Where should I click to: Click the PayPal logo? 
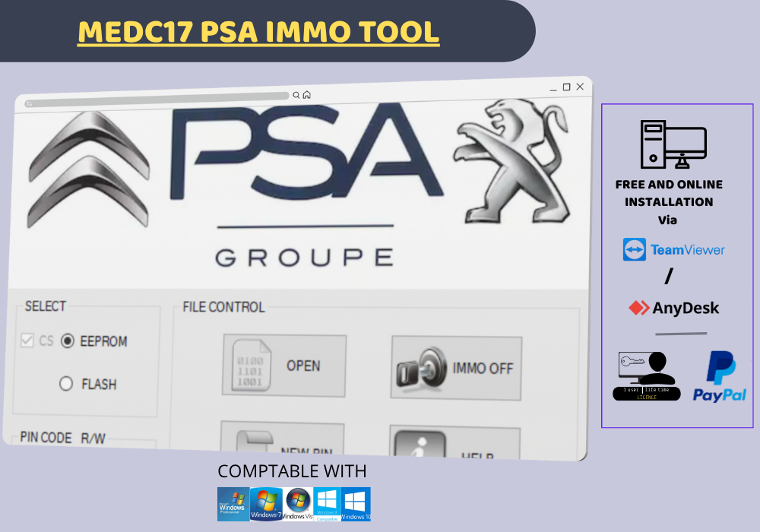pyautogui.click(x=719, y=377)
